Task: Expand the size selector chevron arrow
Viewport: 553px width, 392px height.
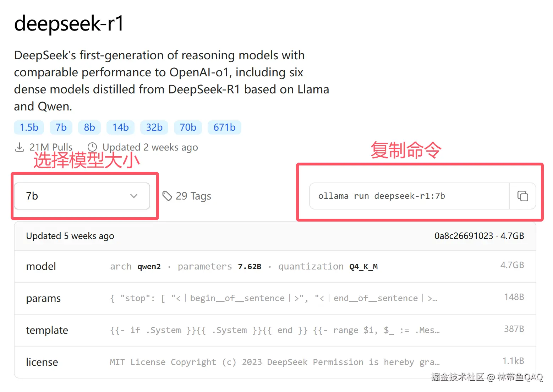Action: [x=134, y=196]
